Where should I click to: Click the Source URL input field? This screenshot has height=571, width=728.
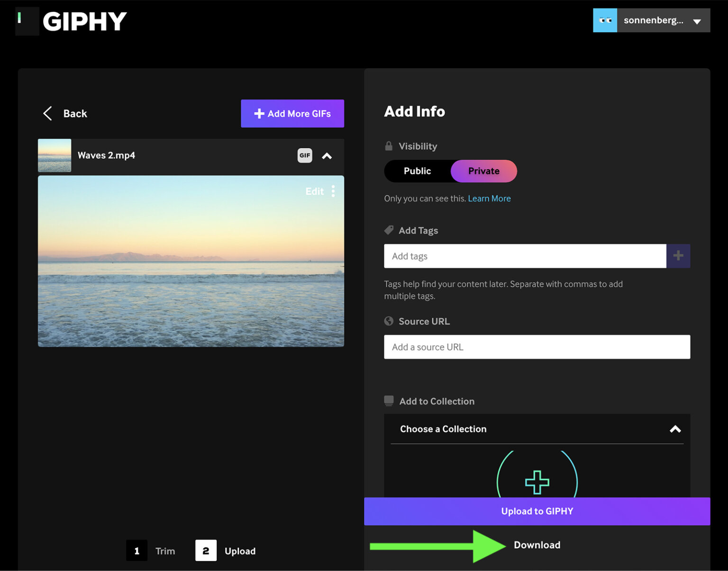coord(537,347)
